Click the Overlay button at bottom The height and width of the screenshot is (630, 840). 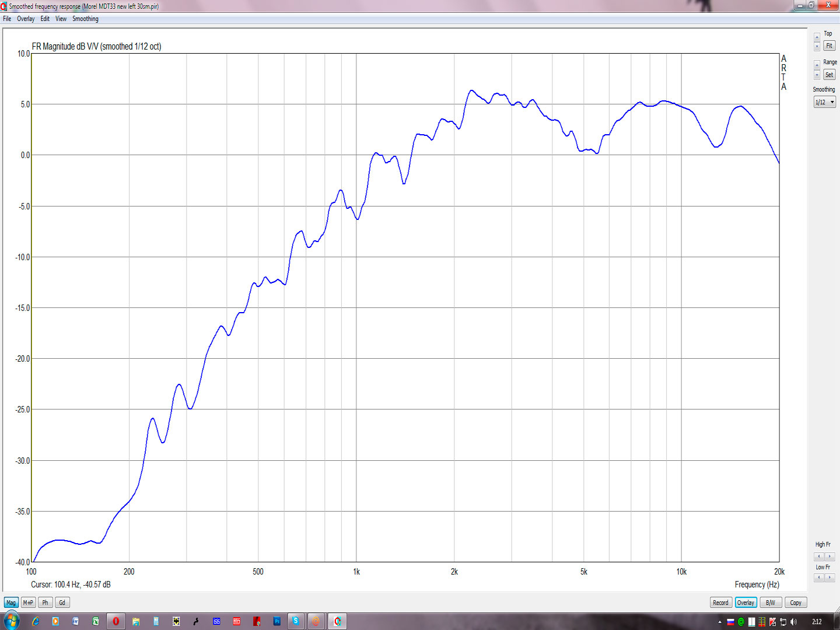tap(745, 603)
